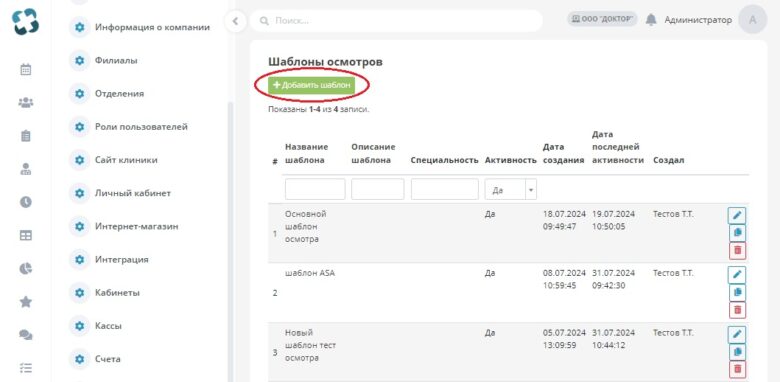The image size is (780, 382).
Task: Open the calendar icon in left rail
Action: click(25, 70)
